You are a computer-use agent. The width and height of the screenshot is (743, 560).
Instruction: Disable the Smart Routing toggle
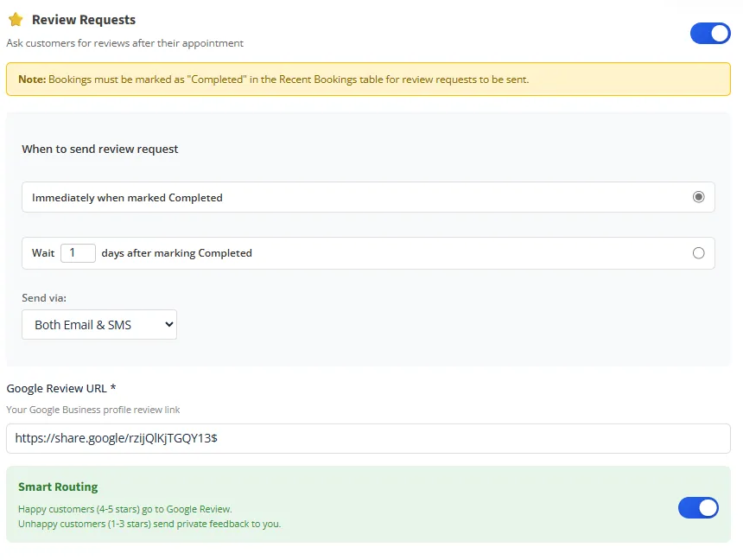698,507
